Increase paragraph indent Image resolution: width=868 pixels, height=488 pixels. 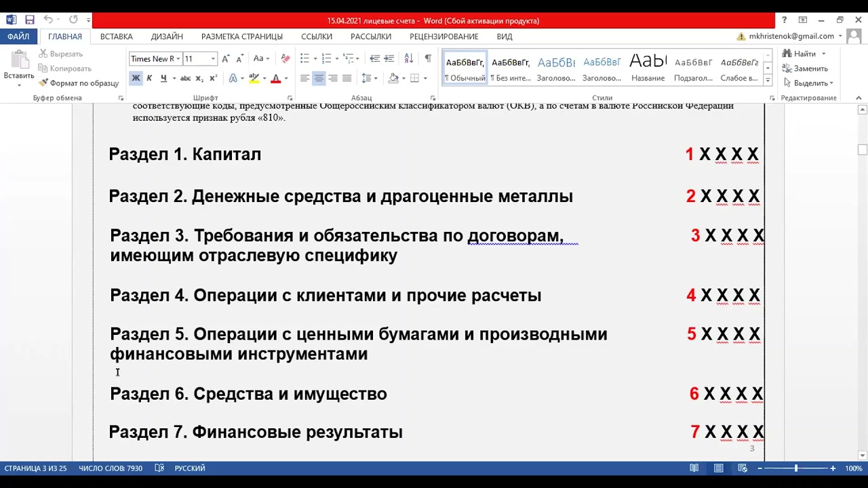click(x=389, y=59)
